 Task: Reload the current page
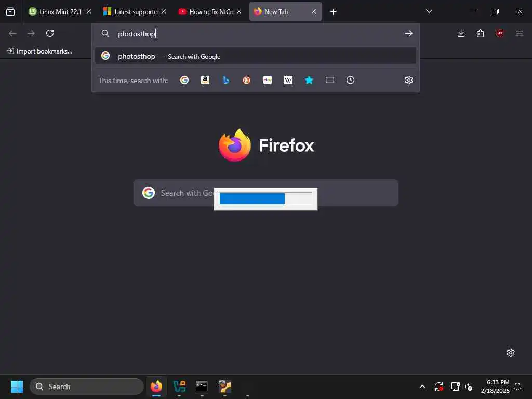pyautogui.click(x=50, y=33)
